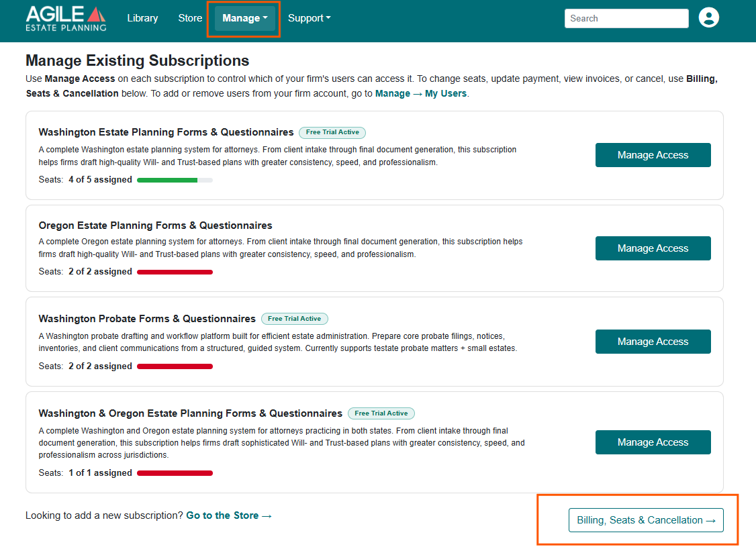Click the Agile Estate Planning logo
The image size is (756, 549).
click(66, 18)
